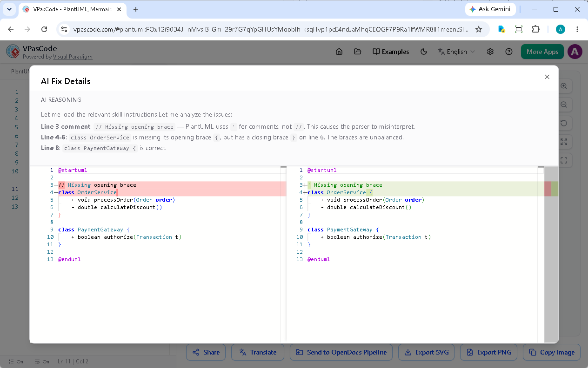
Task: Toggle dark mode with moon icon
Action: pyautogui.click(x=424, y=52)
